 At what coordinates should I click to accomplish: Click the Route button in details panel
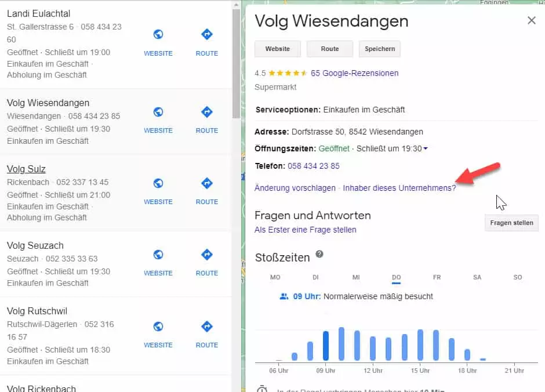point(330,49)
